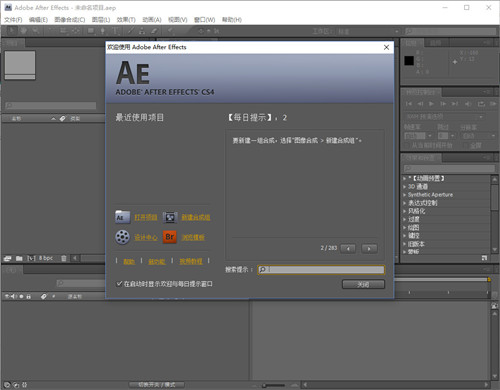
Task: Open the 图像合成(C) menu
Action: 70,20
